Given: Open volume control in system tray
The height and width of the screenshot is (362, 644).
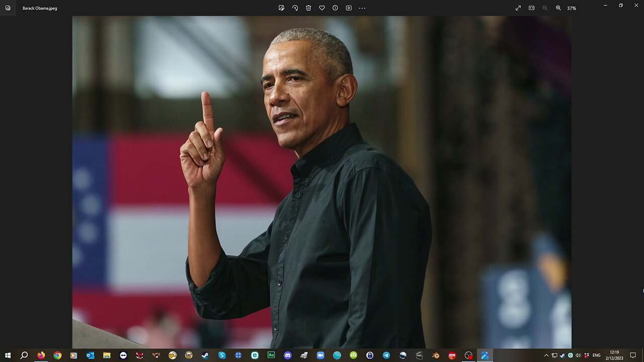Looking at the screenshot, I should pos(578,355).
